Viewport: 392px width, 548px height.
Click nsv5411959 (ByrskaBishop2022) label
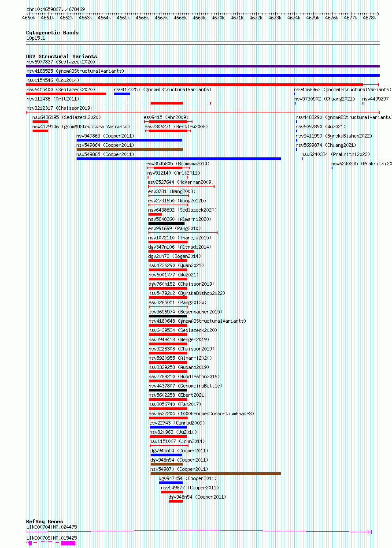coord(334,136)
